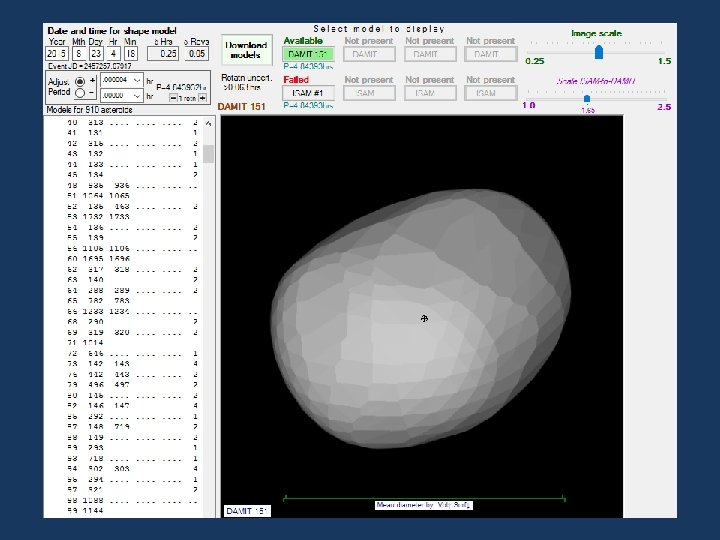Click the Download models button
Image resolution: width=720 pixels, height=540 pixels.
point(245,49)
